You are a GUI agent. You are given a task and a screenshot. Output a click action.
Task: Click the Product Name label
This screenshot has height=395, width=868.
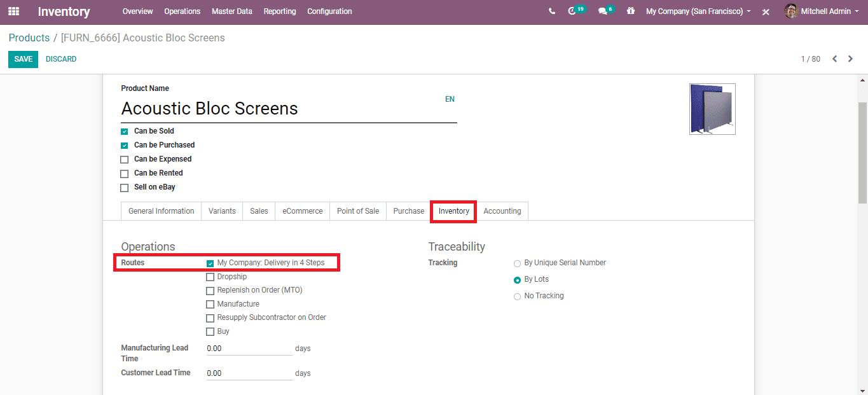pos(145,88)
